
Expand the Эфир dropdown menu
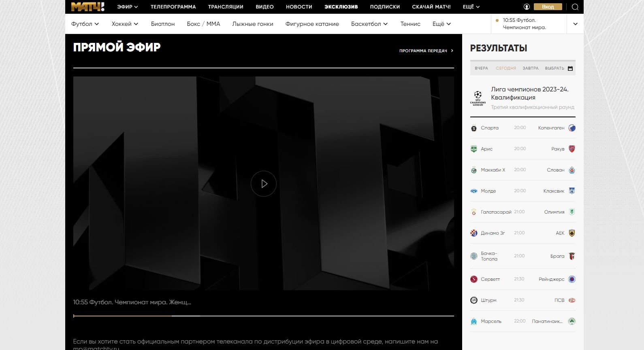click(127, 7)
